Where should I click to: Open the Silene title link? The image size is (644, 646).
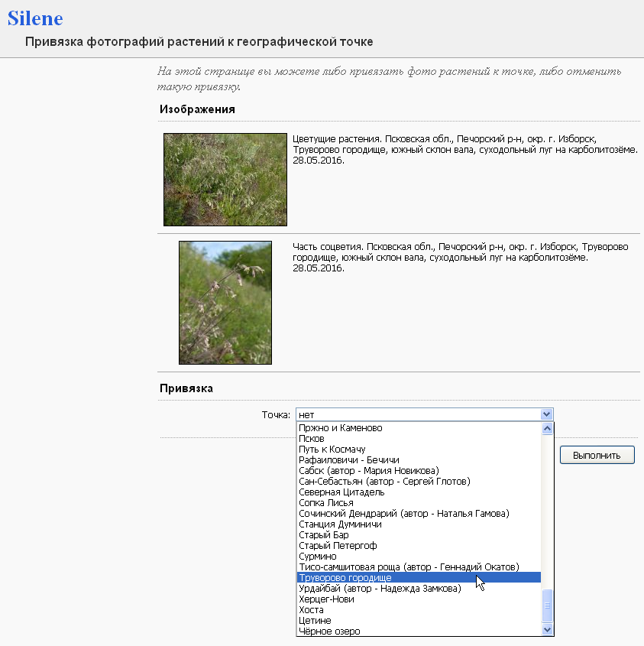pos(35,18)
